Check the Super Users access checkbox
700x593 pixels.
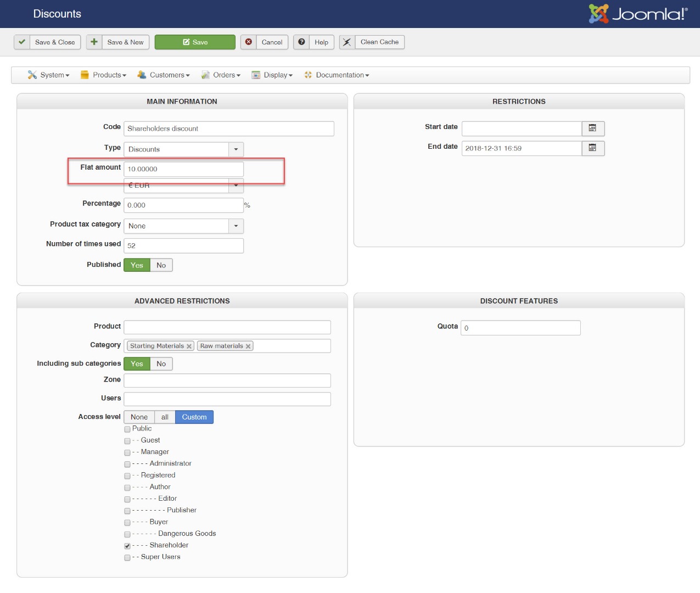(127, 557)
